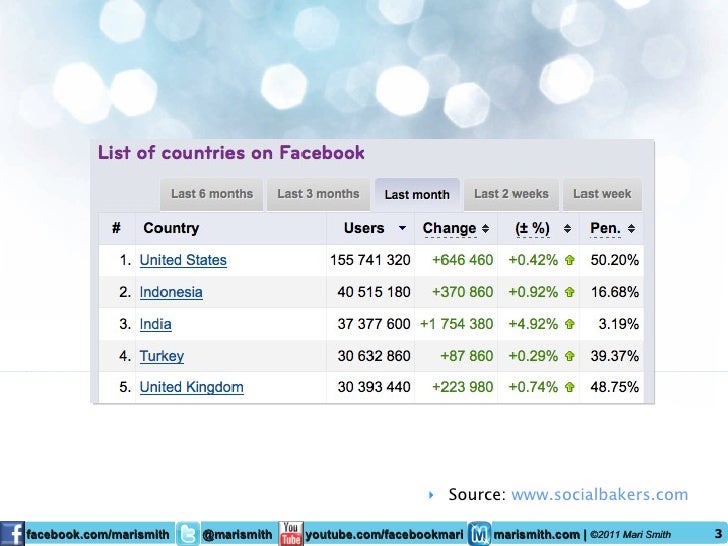728x546 pixels.
Task: Click the Facebook logo icon in footer
Action: [x=12, y=534]
